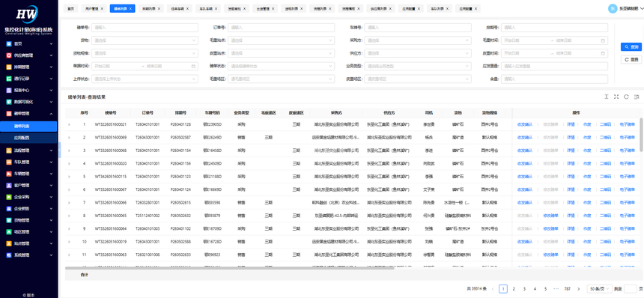The height and width of the screenshot is (298, 644).
Task: Open the column settings icon at table toolbar
Action: point(637,97)
